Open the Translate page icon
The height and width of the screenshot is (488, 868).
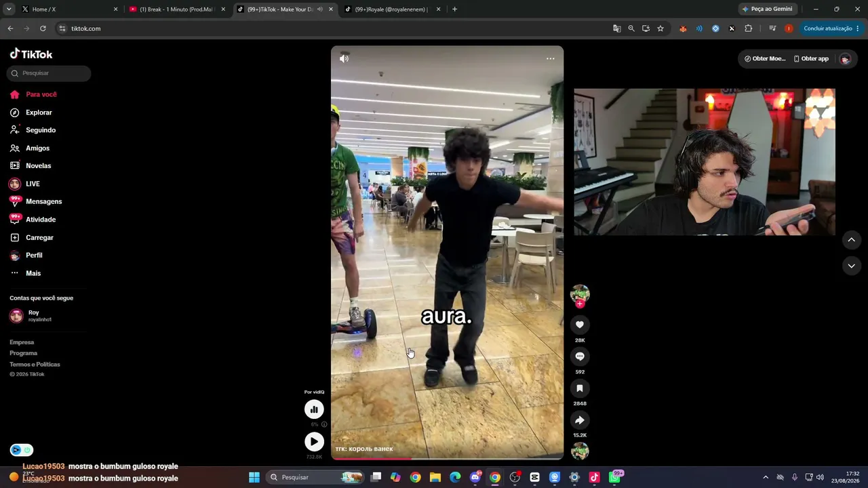tap(616, 28)
